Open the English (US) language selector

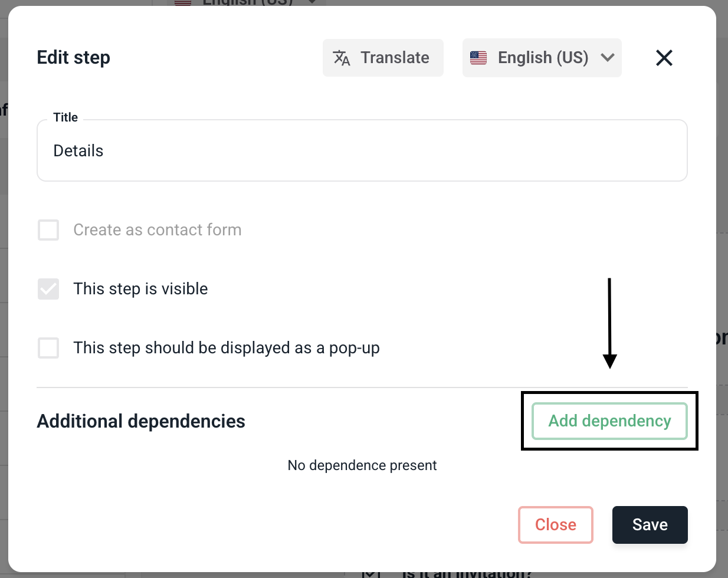[x=542, y=58]
